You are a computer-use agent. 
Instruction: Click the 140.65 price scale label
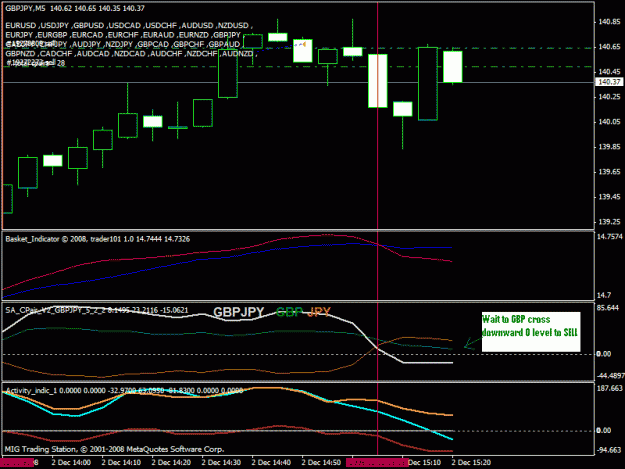tap(609, 47)
